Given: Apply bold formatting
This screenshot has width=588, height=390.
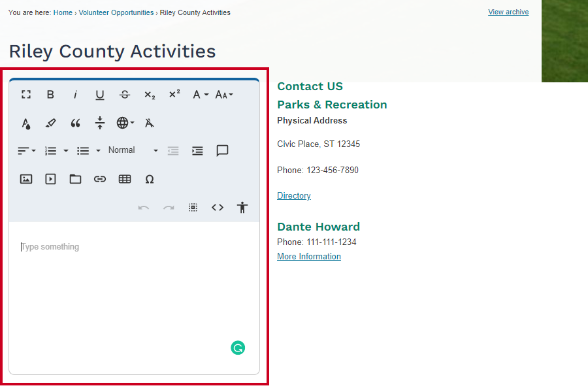Looking at the screenshot, I should [50, 95].
